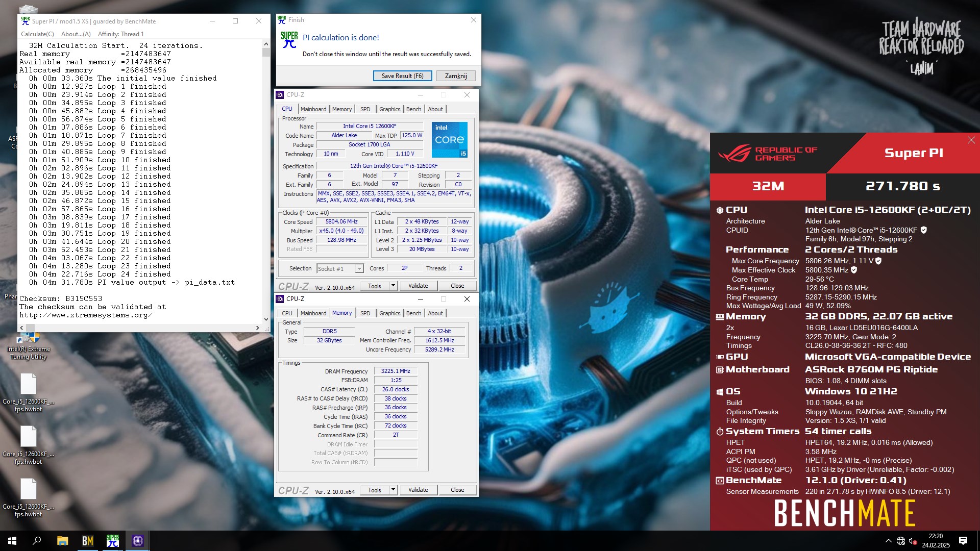
Task: Show hidden tray icons chevron
Action: [x=888, y=541]
